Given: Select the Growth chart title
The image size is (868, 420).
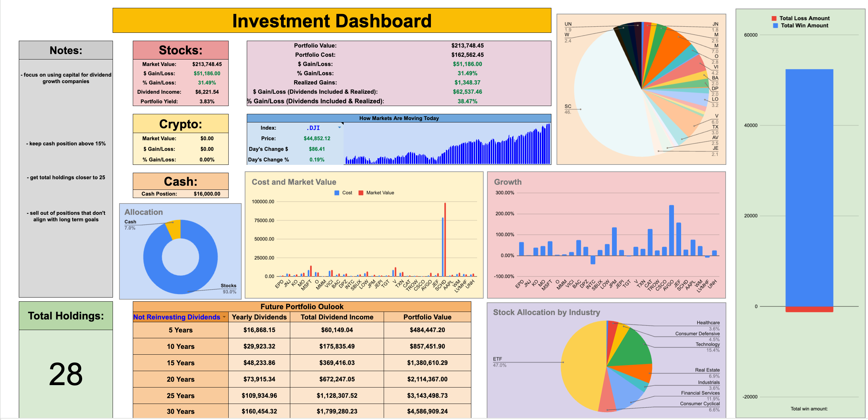Looking at the screenshot, I should point(508,182).
